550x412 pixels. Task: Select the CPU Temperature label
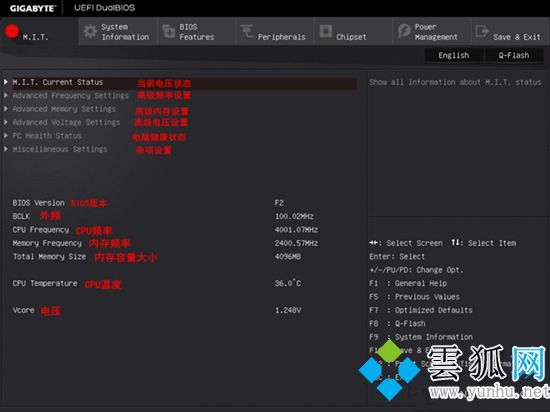(x=45, y=283)
